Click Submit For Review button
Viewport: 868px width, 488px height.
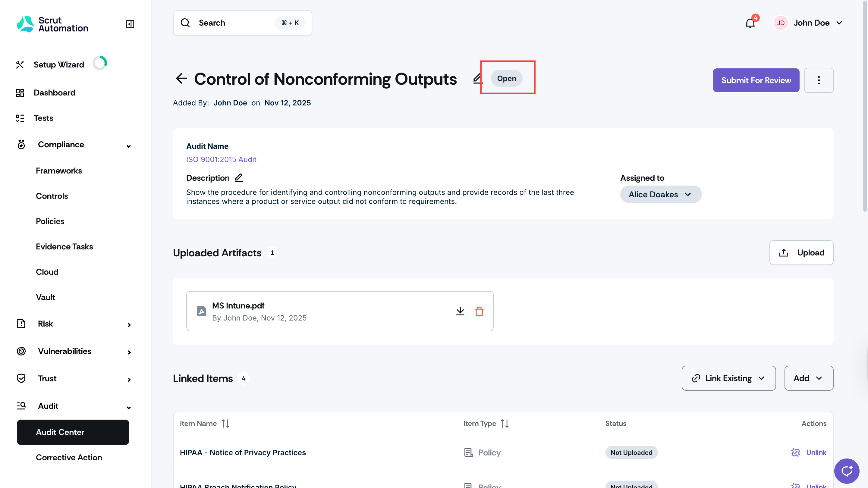click(756, 80)
